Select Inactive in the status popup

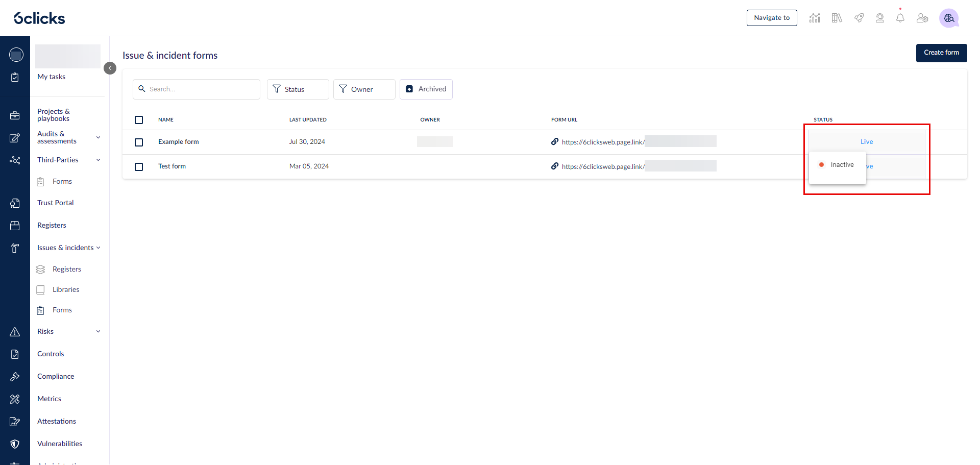[x=838, y=165]
